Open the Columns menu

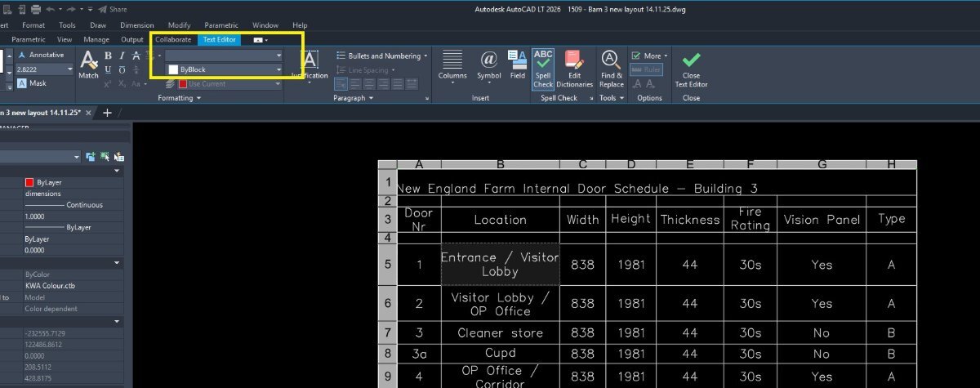tap(452, 65)
